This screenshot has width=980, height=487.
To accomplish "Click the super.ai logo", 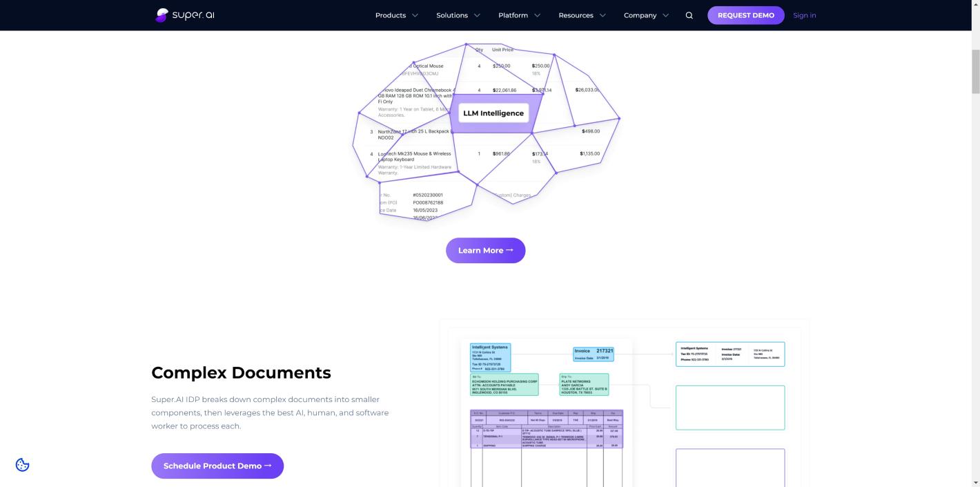I will coord(185,15).
